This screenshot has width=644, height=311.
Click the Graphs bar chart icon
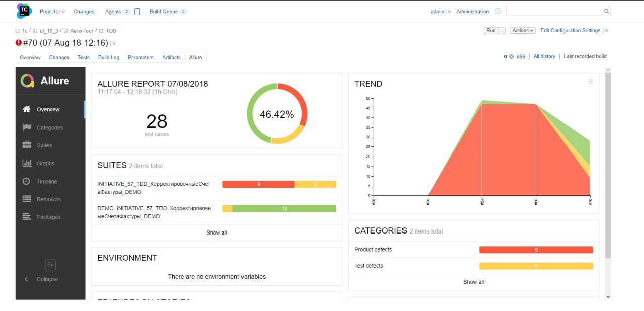pos(27,163)
